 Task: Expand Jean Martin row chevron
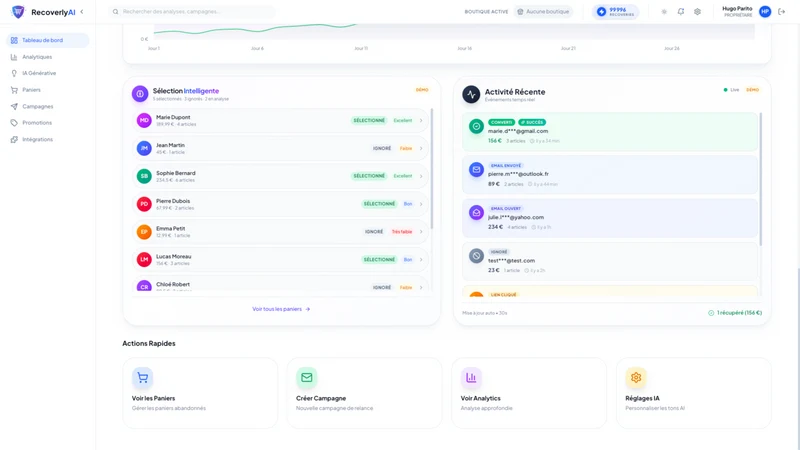pyautogui.click(x=421, y=148)
